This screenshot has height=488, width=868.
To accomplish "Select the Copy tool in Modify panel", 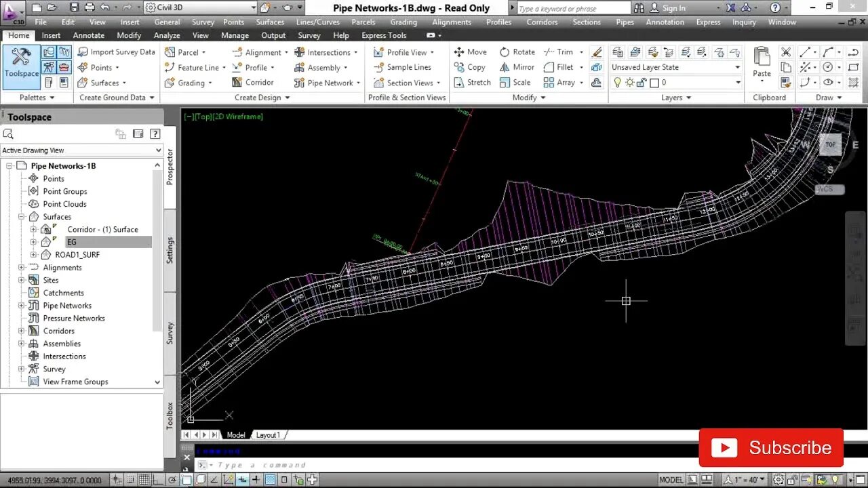I will (469, 67).
